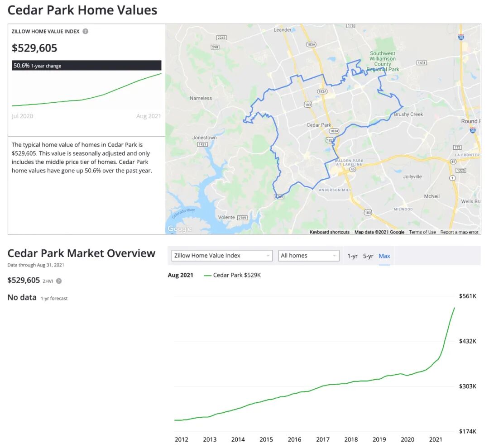
Task: Click the Leander label on the map
Action: tap(283, 29)
